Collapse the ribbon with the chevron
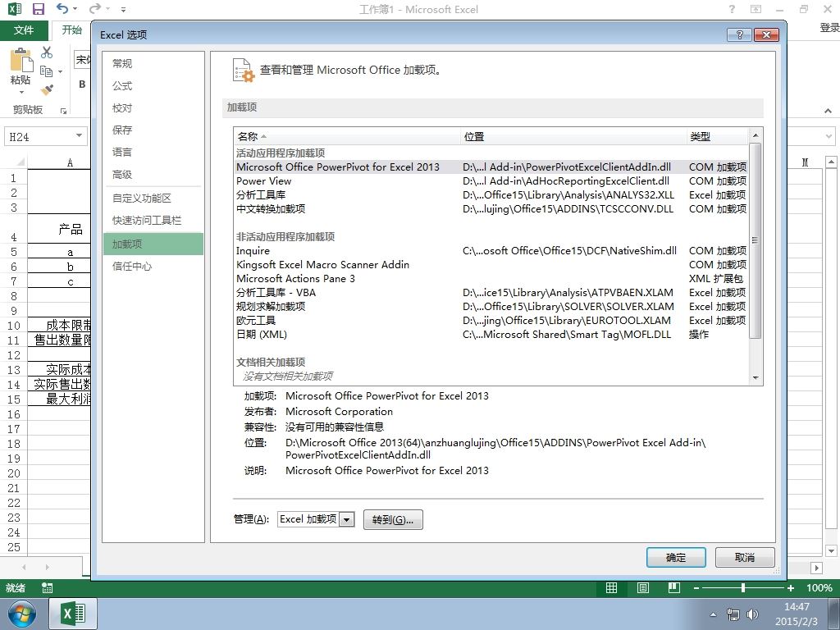Screen dimensions: 840x630 829,111
